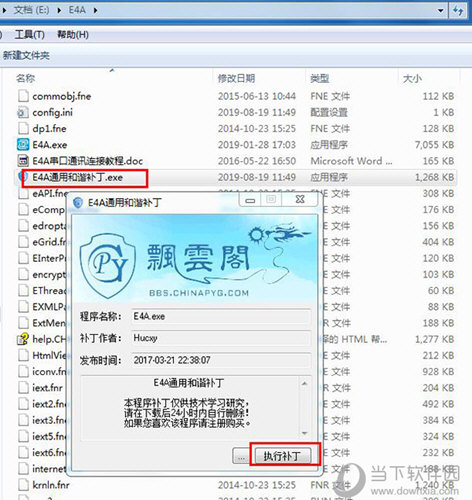Open the address bar history dropdown
Viewport: 472px width, 500px height.
click(441, 11)
